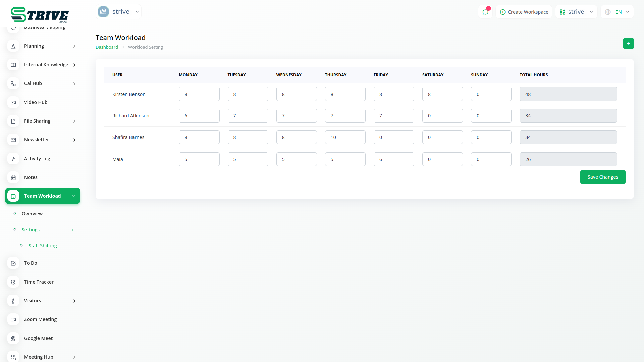Click the Dashboard breadcrumb link
This screenshot has height=362, width=644.
point(107,47)
